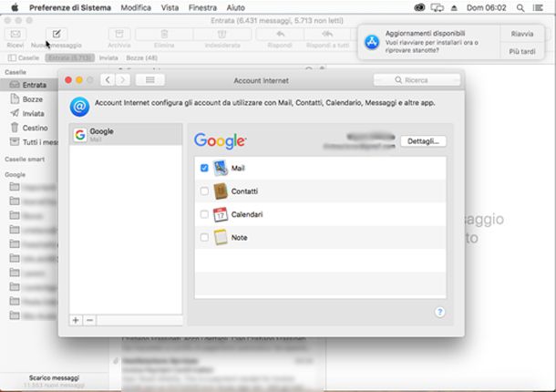Select the Inviata favorites tab in Mail
556x392 pixels.
point(108,57)
